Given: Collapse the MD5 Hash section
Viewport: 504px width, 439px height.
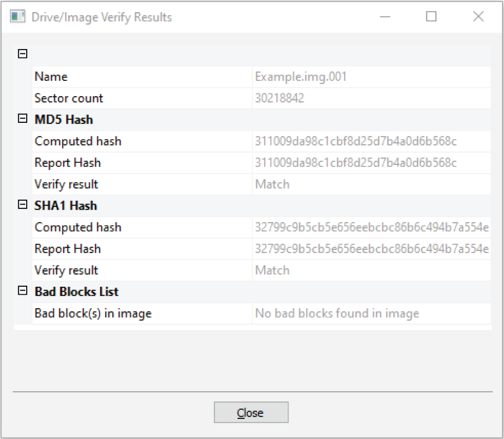Looking at the screenshot, I should click(x=22, y=119).
